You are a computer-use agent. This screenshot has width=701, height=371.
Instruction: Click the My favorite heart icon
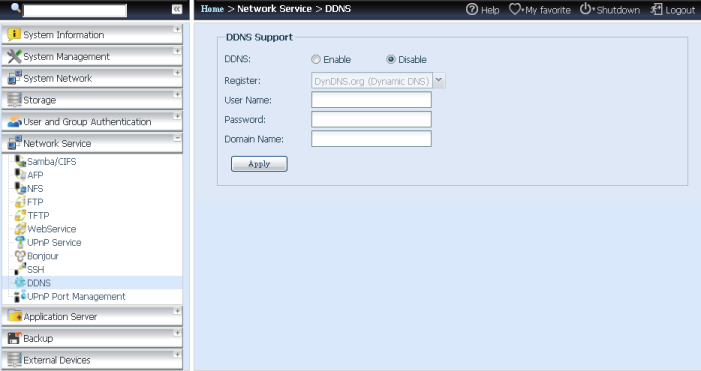coord(515,9)
